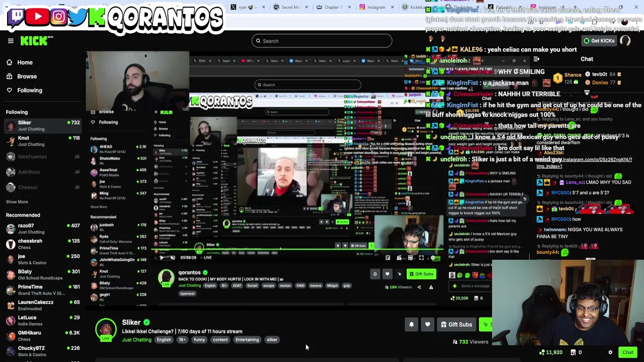
Task: Click gifter Donixo in leaderboard
Action: click(603, 82)
